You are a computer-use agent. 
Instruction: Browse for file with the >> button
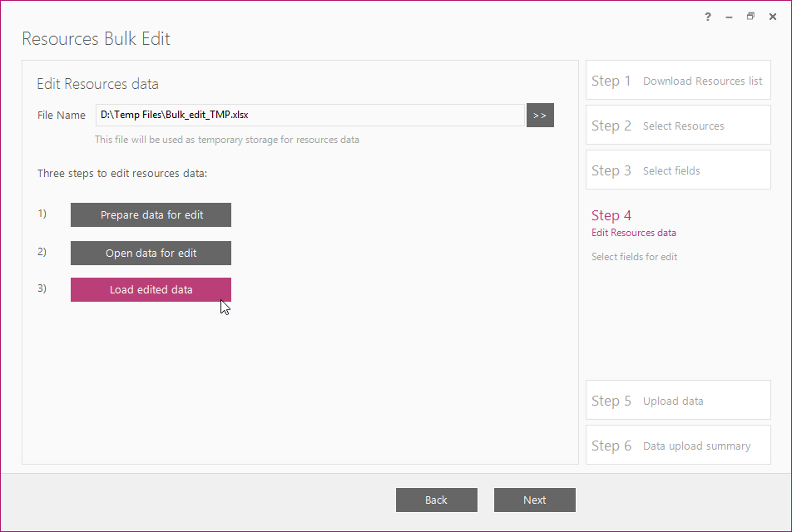540,115
